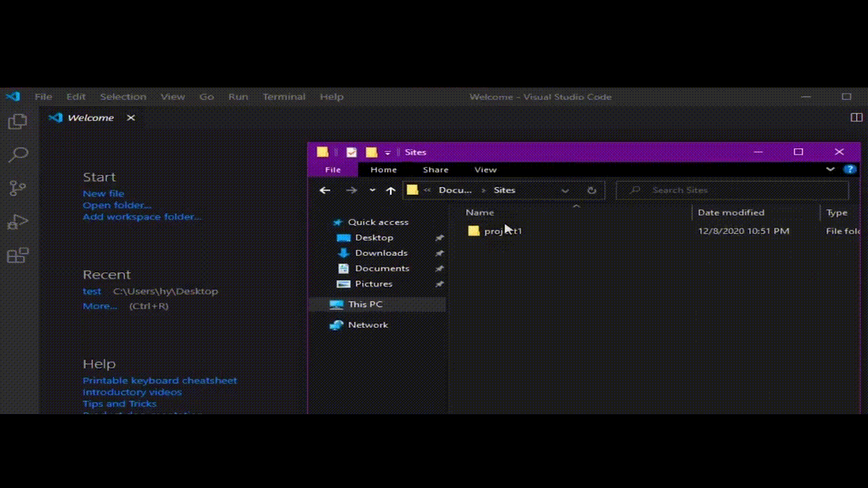Click the blue Help icon in File Explorer
Image resolution: width=868 pixels, height=488 pixels.
850,169
